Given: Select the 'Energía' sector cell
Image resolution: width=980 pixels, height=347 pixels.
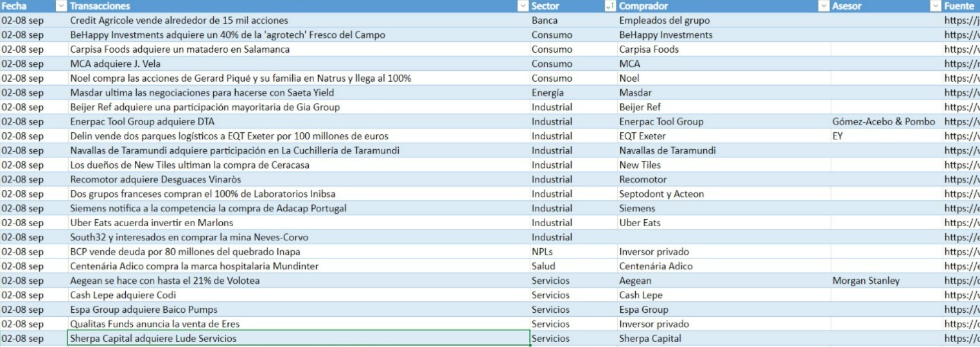Looking at the screenshot, I should coord(573,93).
